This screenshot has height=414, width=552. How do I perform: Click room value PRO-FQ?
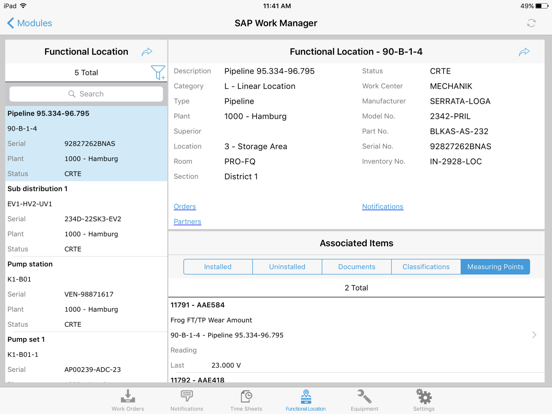pyautogui.click(x=240, y=162)
